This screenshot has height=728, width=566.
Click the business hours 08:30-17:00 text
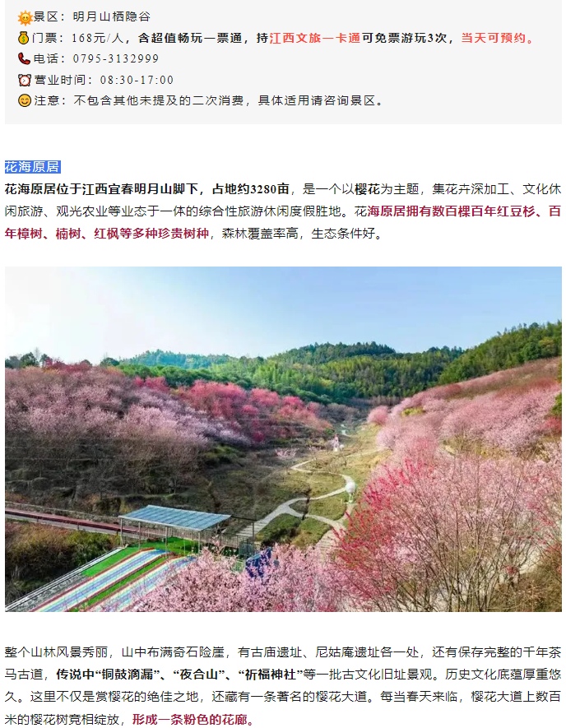[x=137, y=80]
